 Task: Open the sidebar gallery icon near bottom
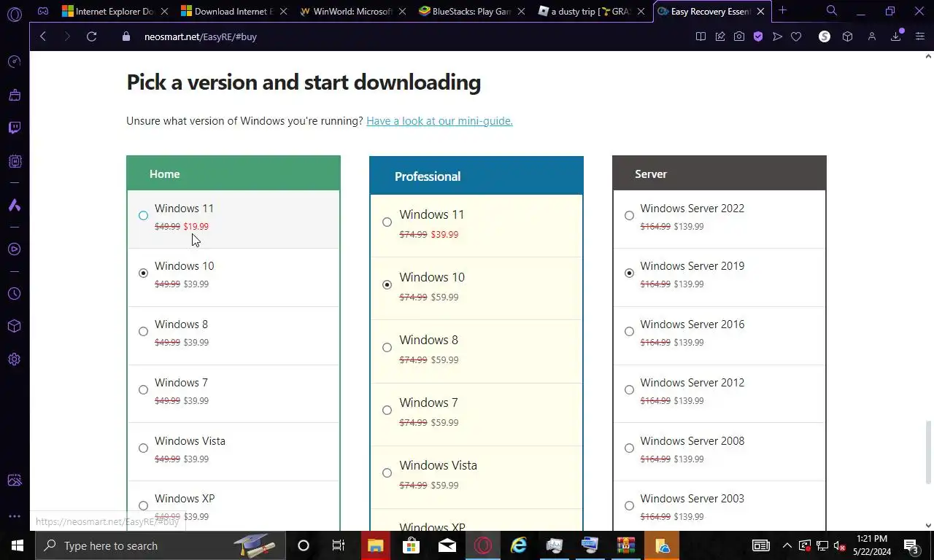[x=14, y=481]
